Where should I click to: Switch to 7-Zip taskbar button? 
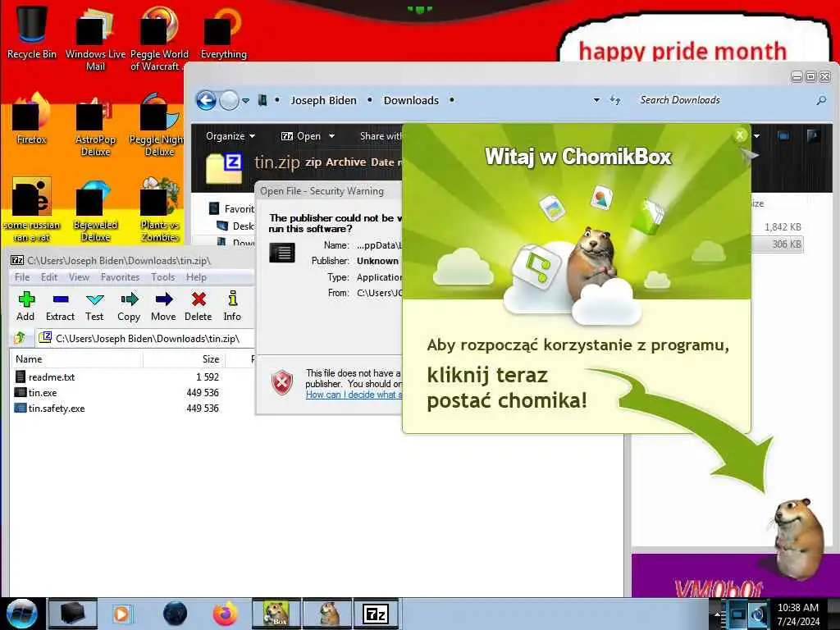[375, 614]
